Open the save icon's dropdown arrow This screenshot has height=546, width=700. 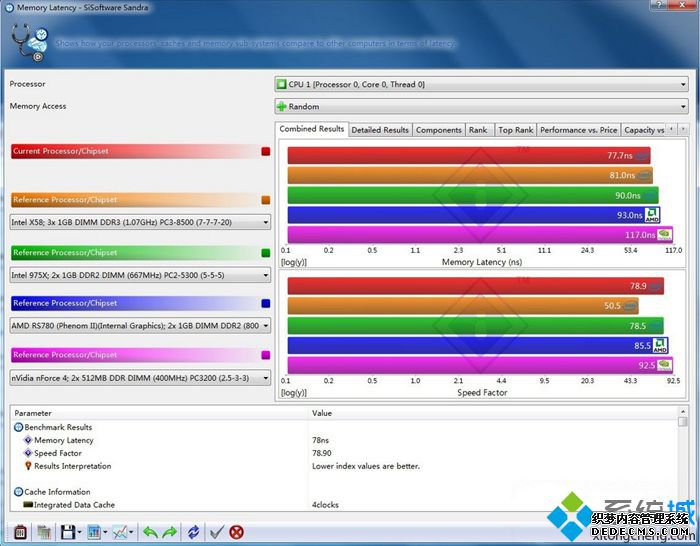(x=79, y=532)
